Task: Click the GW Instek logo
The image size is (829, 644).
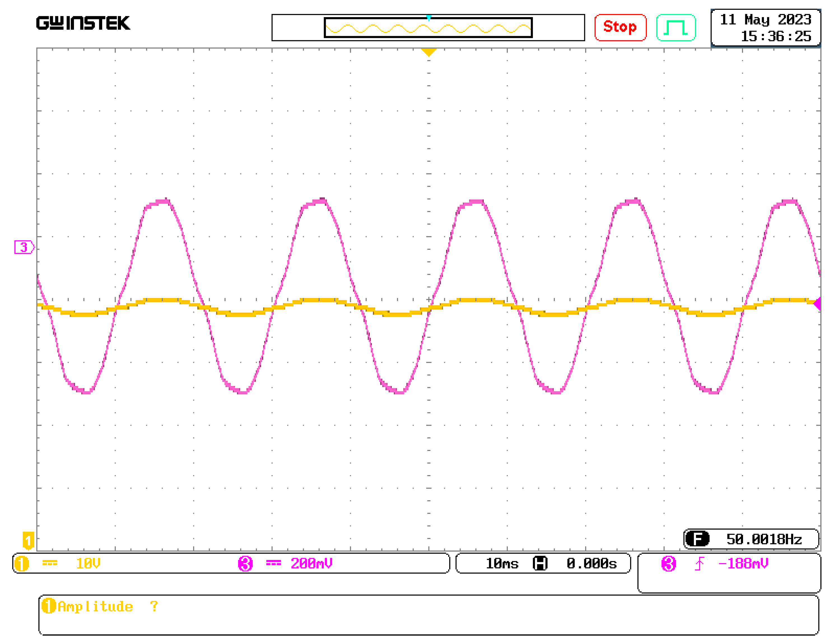Action: point(83,23)
